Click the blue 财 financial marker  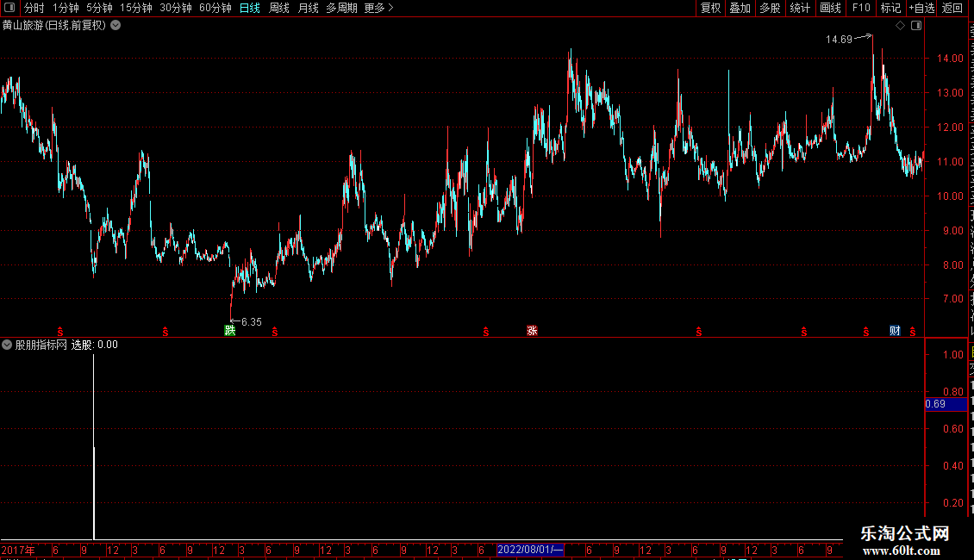tap(895, 330)
